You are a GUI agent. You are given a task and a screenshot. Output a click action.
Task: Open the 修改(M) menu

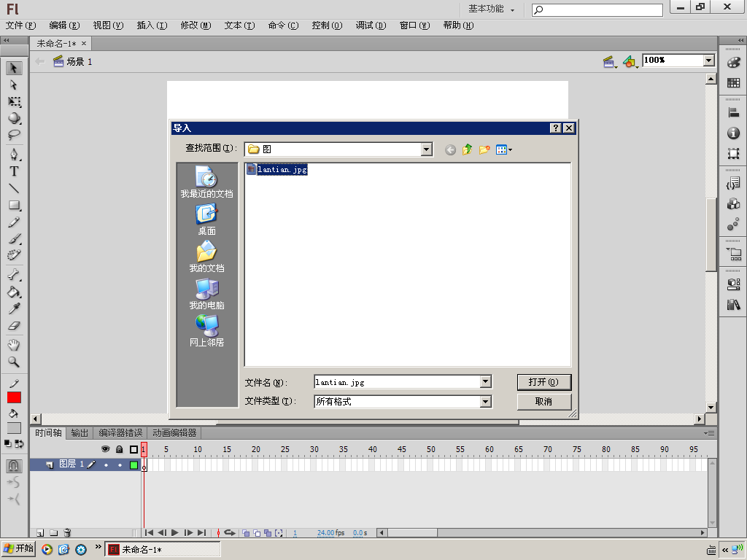(196, 26)
